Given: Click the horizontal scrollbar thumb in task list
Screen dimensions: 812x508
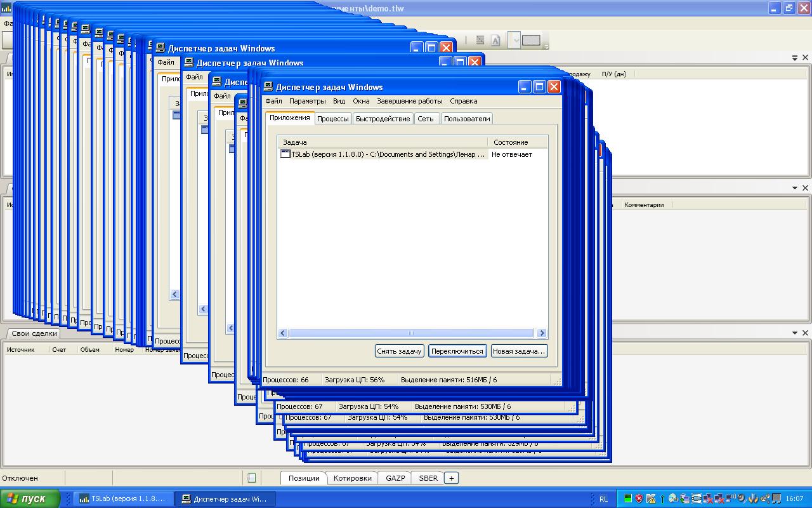Looking at the screenshot, I should point(411,333).
